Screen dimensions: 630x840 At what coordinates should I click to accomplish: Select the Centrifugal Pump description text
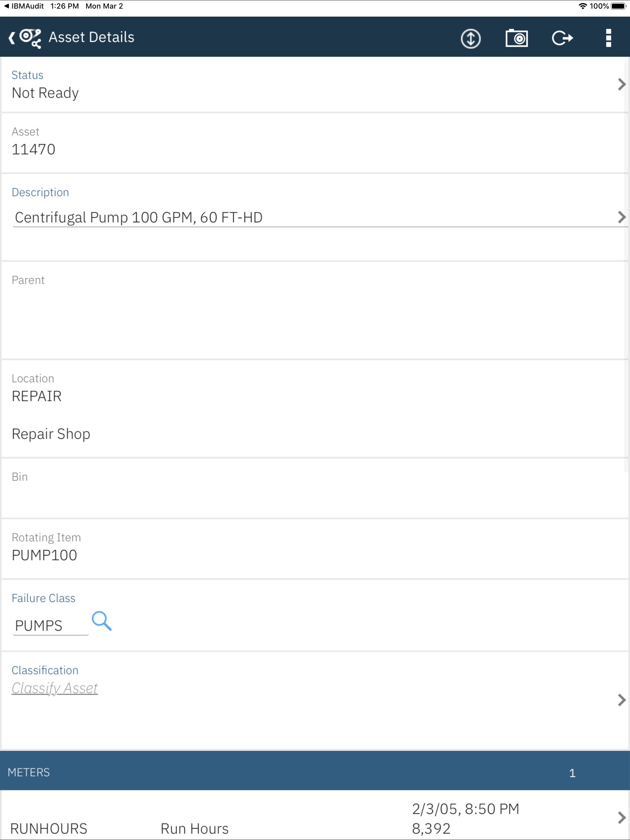point(138,217)
